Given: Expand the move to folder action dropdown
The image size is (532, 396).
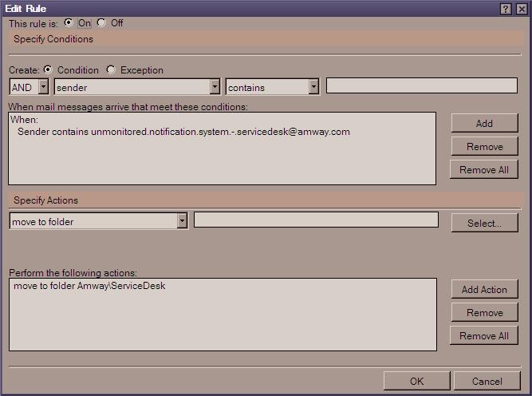Looking at the screenshot, I should [182, 221].
